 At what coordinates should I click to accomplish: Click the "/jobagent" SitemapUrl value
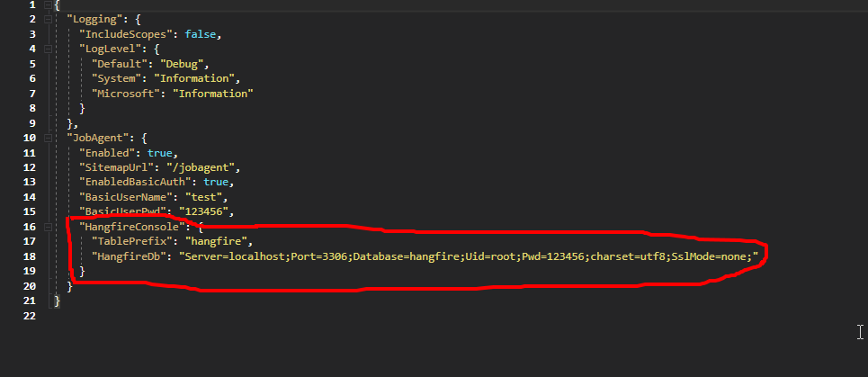point(207,167)
